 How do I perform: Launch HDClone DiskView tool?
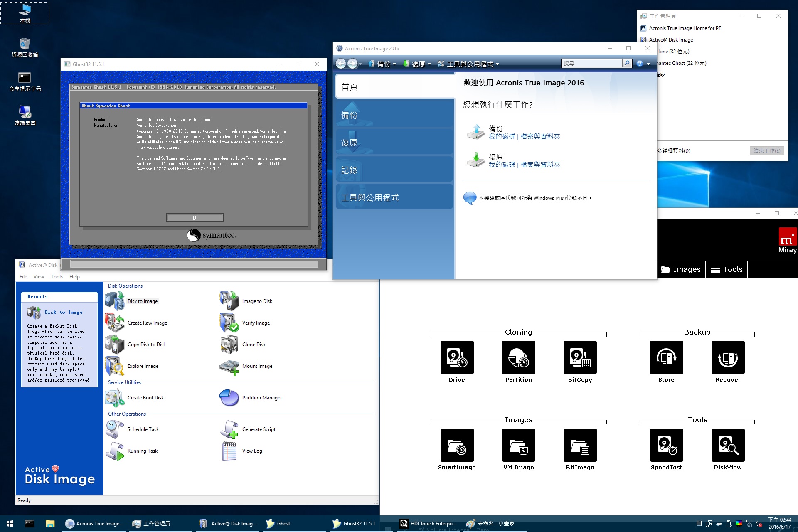[728, 445]
